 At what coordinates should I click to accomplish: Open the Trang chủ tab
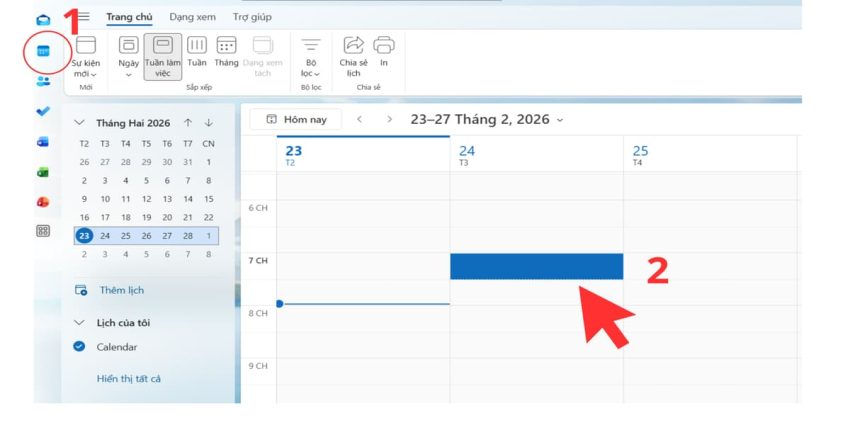pyautogui.click(x=129, y=17)
